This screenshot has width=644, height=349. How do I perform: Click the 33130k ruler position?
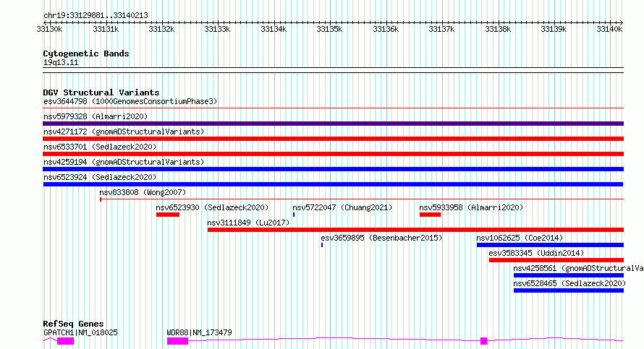coord(49,29)
